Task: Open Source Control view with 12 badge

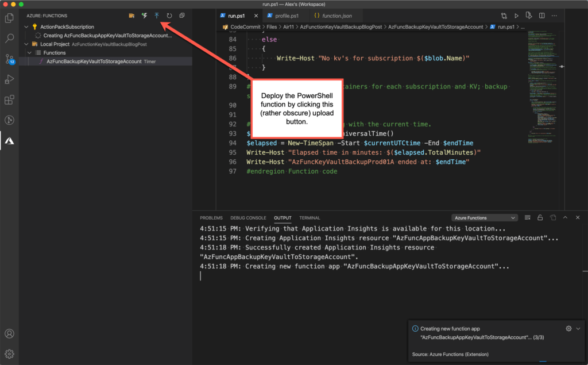Action: [9, 59]
